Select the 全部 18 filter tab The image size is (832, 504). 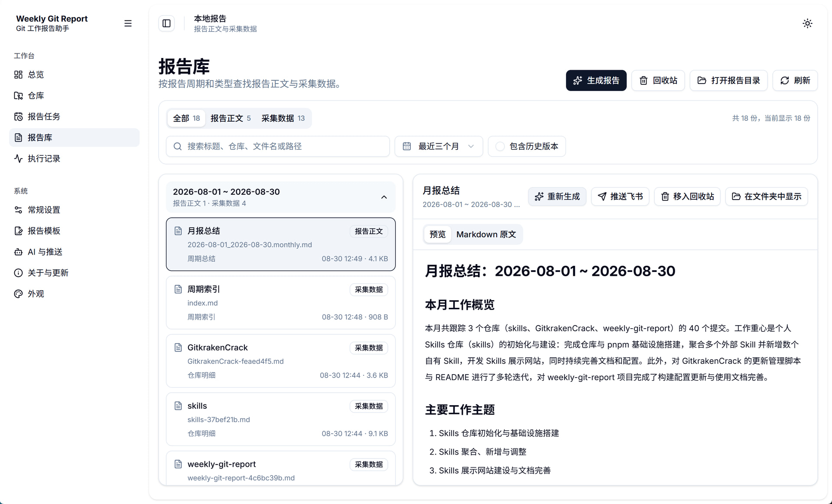click(x=186, y=118)
